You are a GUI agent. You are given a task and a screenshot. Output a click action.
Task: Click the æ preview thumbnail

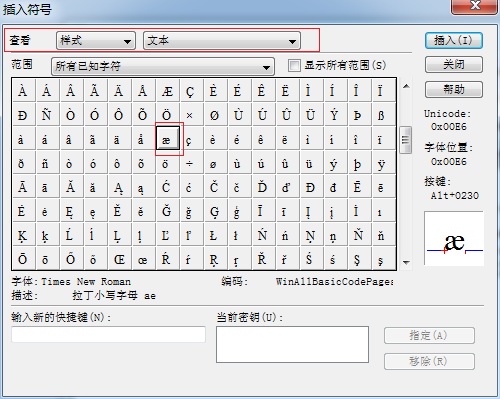454,238
